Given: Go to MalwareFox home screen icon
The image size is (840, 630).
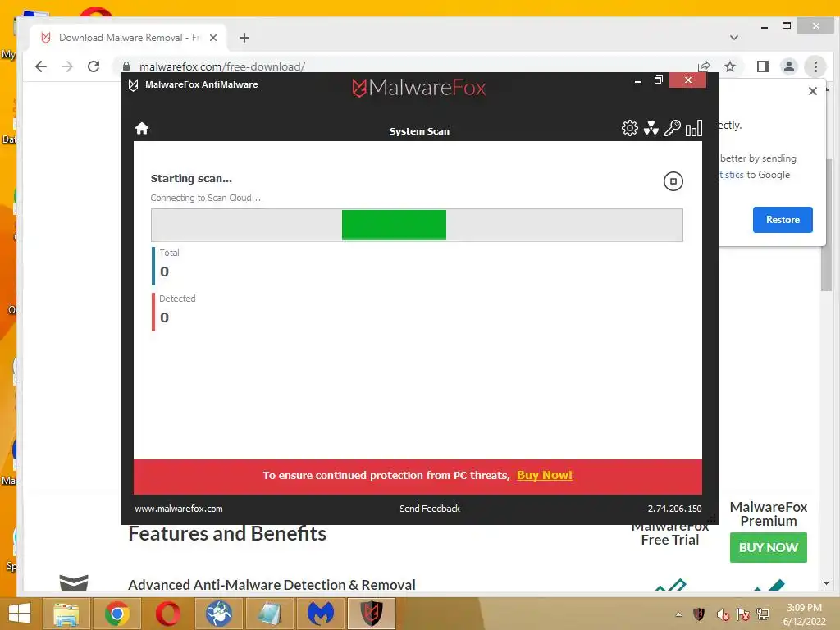Looking at the screenshot, I should coord(141,129).
